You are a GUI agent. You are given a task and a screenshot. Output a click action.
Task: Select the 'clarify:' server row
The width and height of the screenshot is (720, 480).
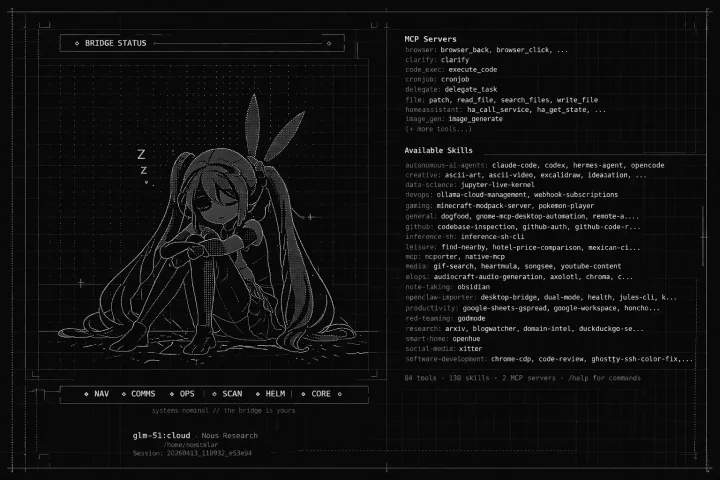(x=437, y=60)
